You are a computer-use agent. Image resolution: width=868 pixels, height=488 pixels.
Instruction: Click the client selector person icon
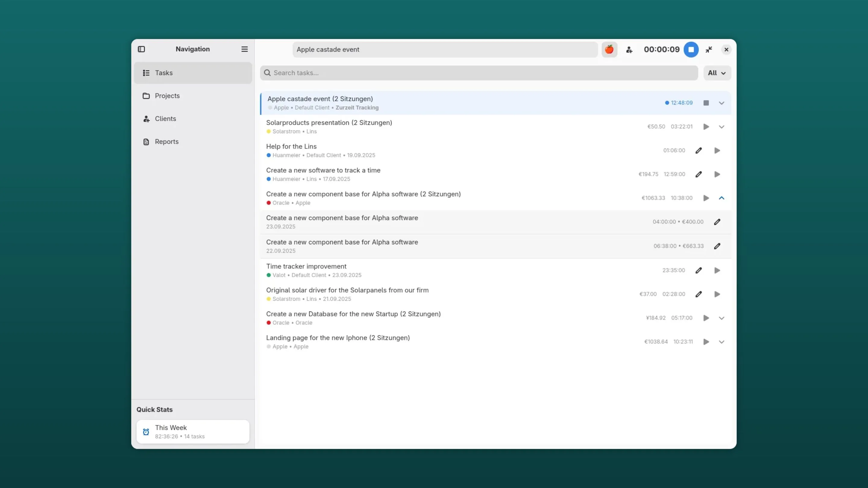629,50
